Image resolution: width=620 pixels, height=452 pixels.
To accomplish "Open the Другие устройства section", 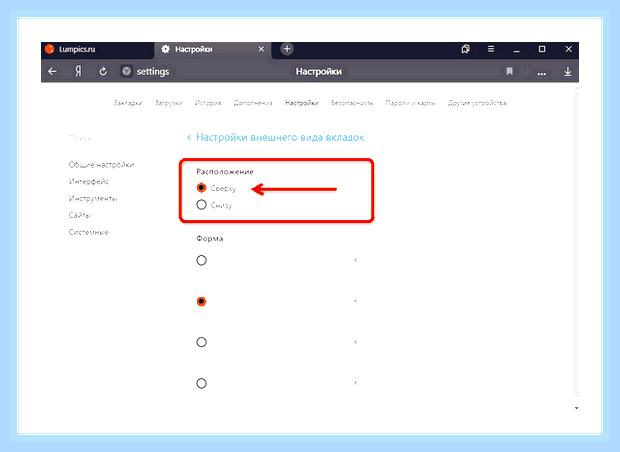I will (477, 103).
